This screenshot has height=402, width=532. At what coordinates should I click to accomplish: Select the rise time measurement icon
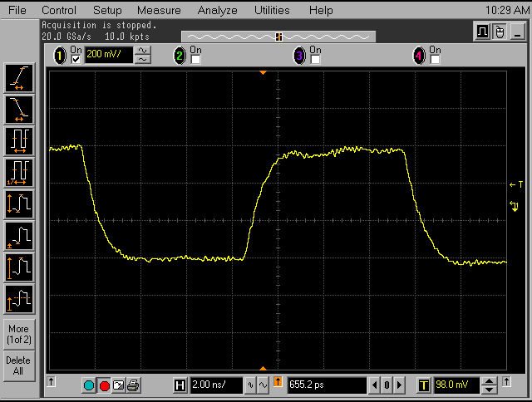click(19, 77)
